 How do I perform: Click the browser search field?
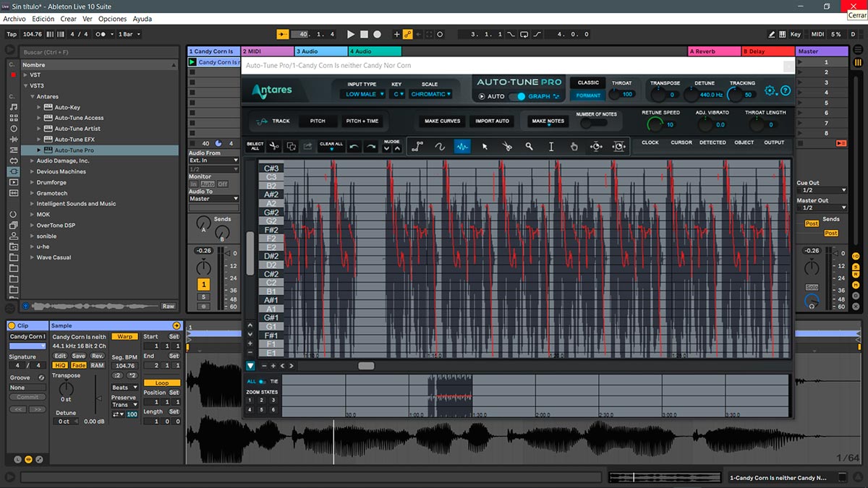pyautogui.click(x=99, y=52)
